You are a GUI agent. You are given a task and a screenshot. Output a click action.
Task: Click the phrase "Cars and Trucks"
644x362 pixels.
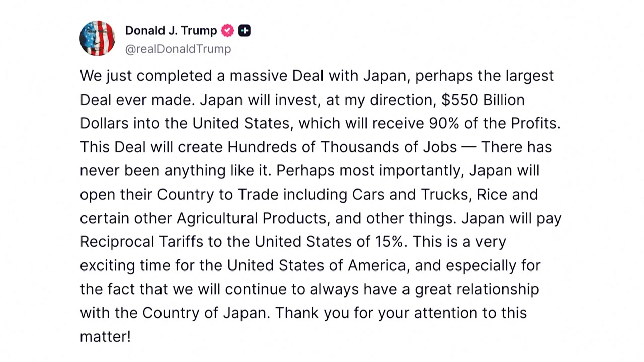(x=412, y=195)
